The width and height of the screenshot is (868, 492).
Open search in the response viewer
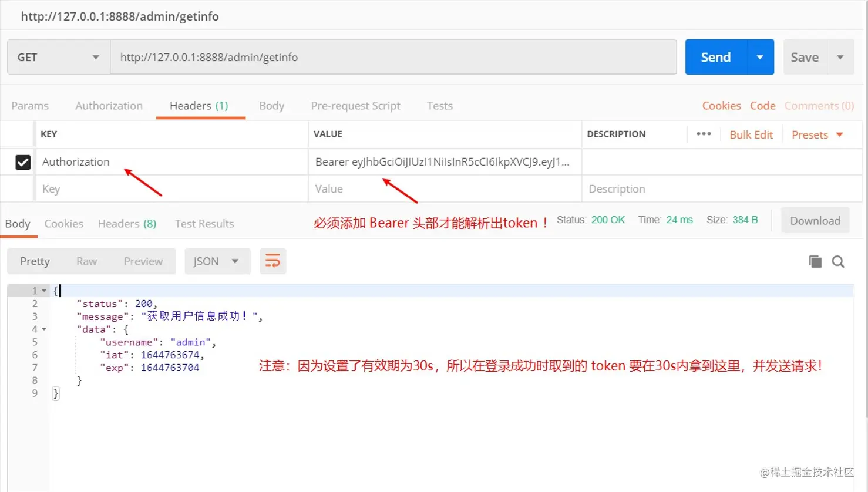pos(838,261)
